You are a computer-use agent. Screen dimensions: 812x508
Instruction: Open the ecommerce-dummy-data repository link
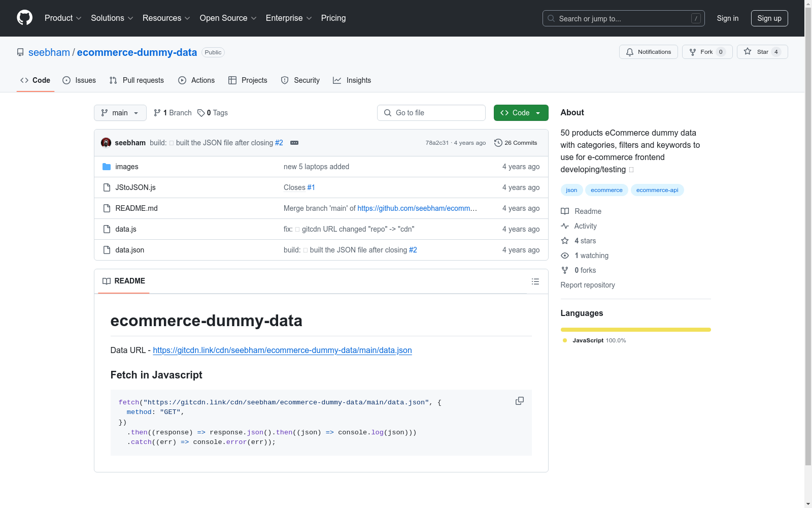(137, 52)
